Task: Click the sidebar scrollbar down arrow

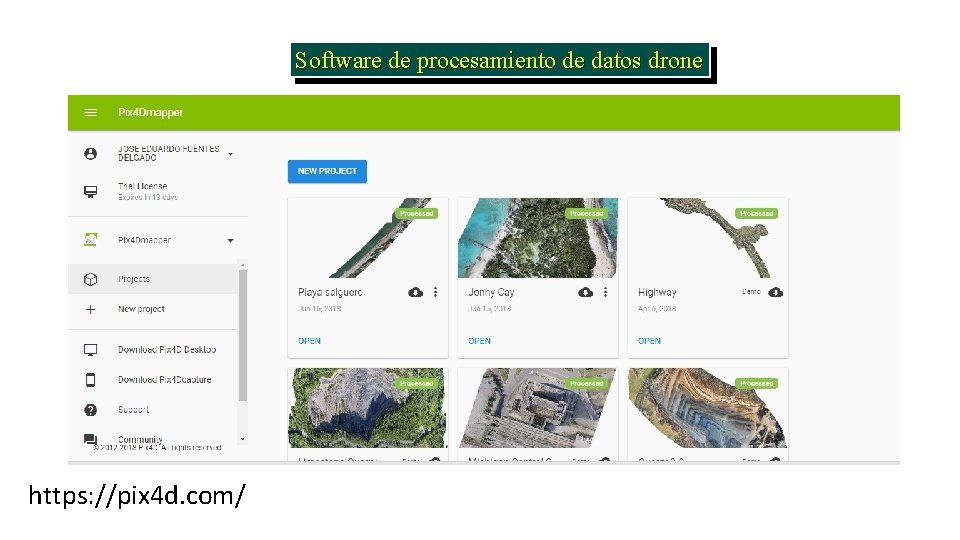Action: click(x=243, y=439)
